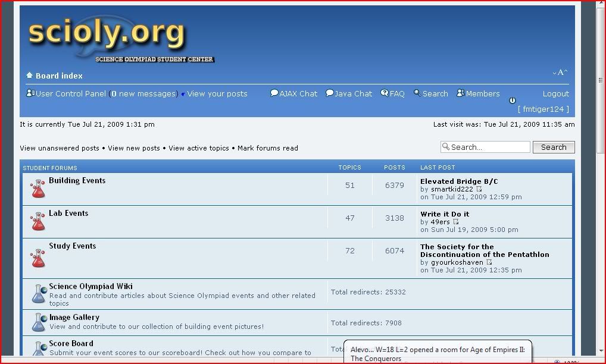Click the Study Events topics count 72
The image size is (606, 364).
[x=350, y=251]
